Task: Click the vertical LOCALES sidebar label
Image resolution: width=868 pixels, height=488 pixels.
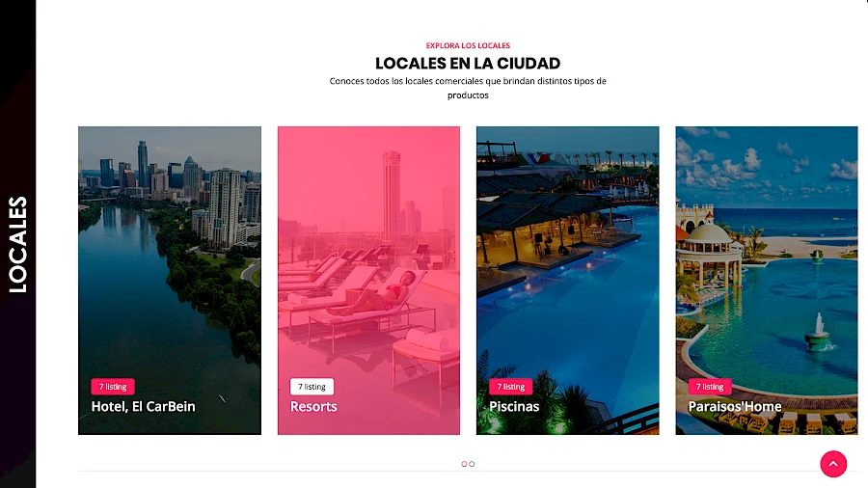Action: [x=17, y=244]
